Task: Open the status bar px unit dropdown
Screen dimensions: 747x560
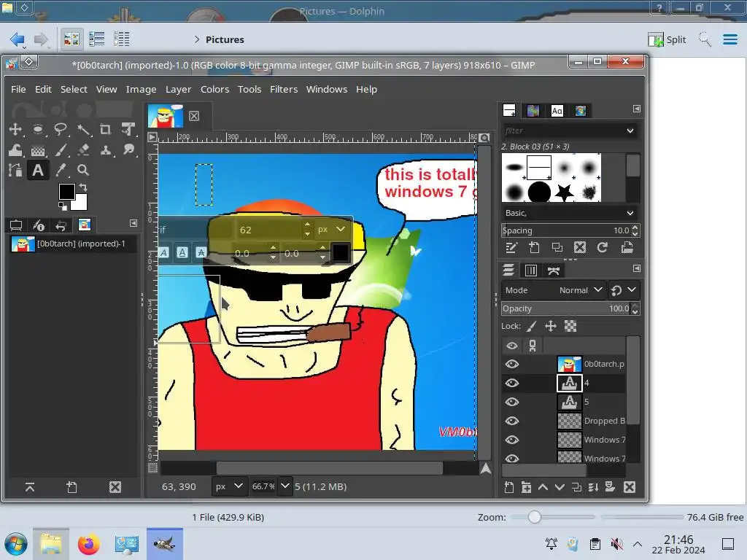Action: 229,486
